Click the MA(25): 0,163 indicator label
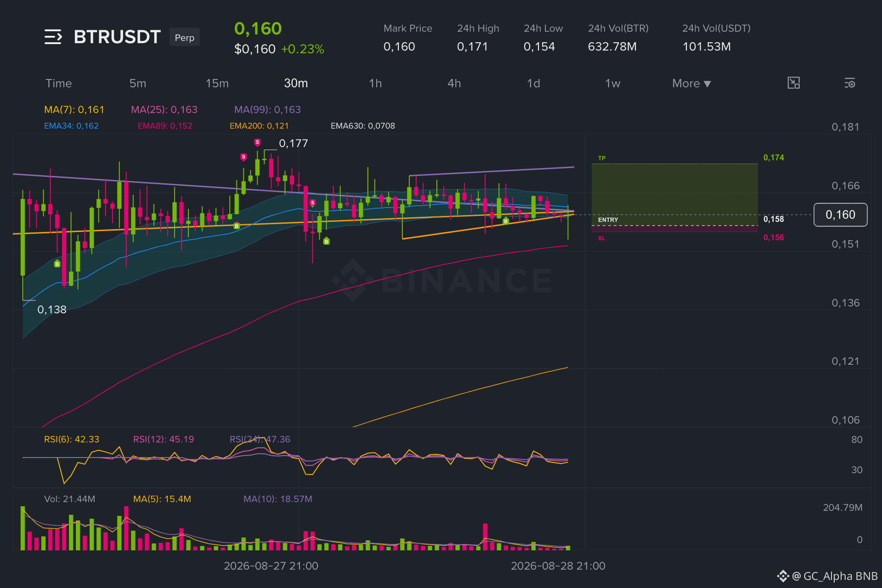Viewport: 882px width, 588px height. (x=164, y=109)
